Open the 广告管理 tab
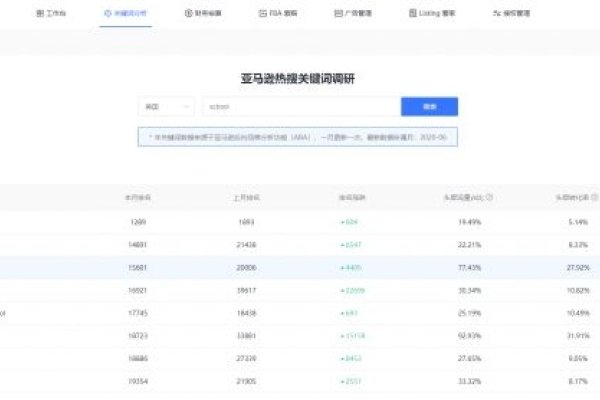Screen dimensions: 600x400 [x=353, y=13]
